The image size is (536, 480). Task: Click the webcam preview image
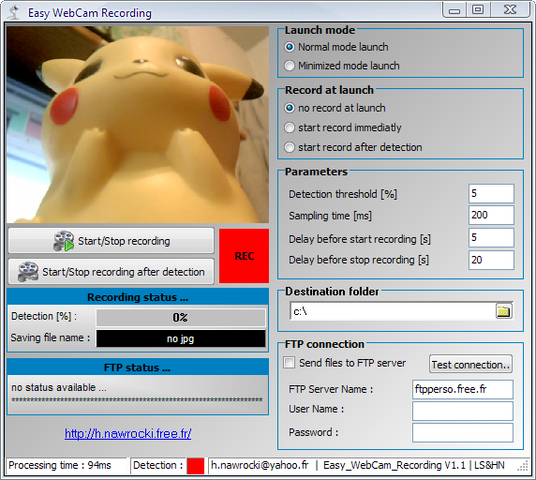[138, 125]
